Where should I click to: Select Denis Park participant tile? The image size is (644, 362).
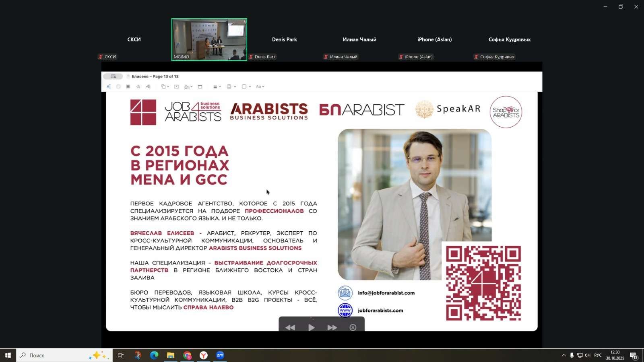coord(284,39)
